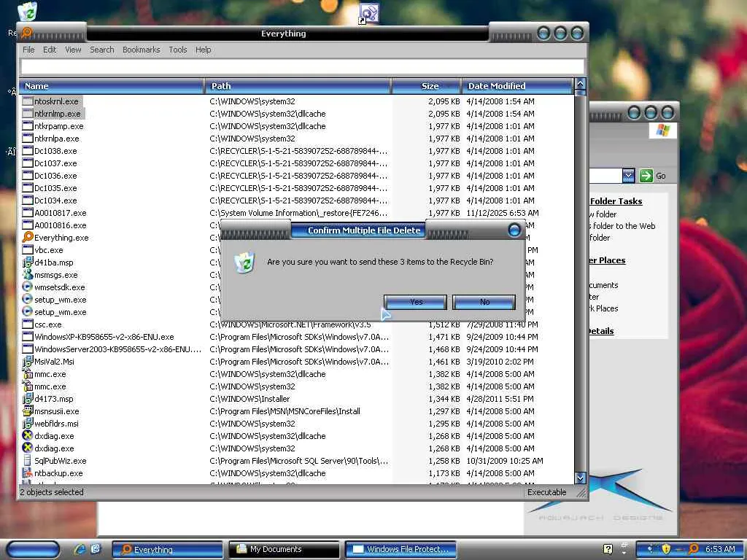The image size is (747, 560).
Task: Switch to My Documents taskbar button
Action: pos(284,549)
